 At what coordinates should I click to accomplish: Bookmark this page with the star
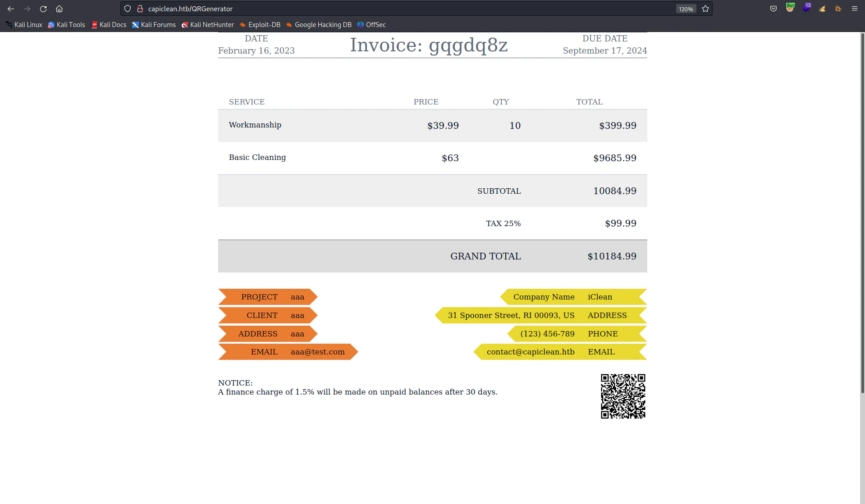pyautogui.click(x=705, y=9)
